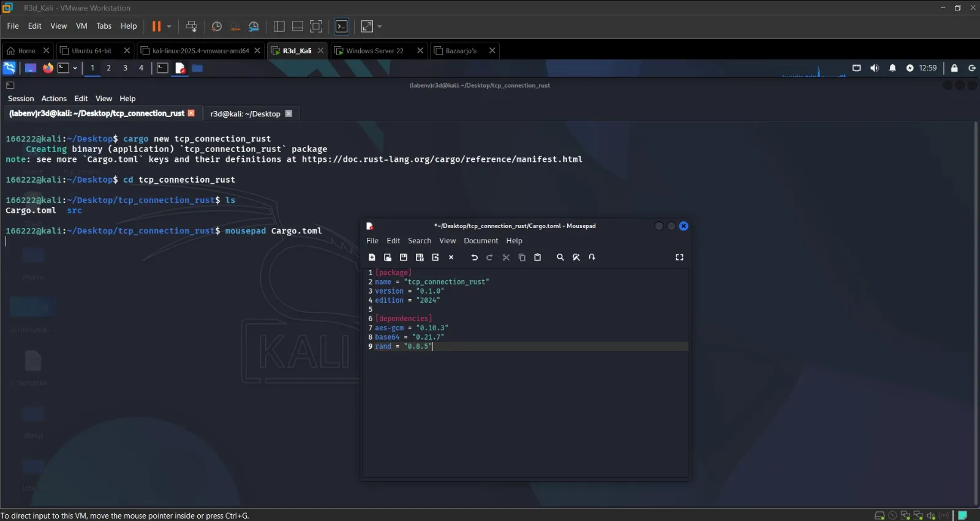Viewport: 980px width, 521px height.
Task: Click Mousepad's reload document toolbar icon
Action: (435, 257)
